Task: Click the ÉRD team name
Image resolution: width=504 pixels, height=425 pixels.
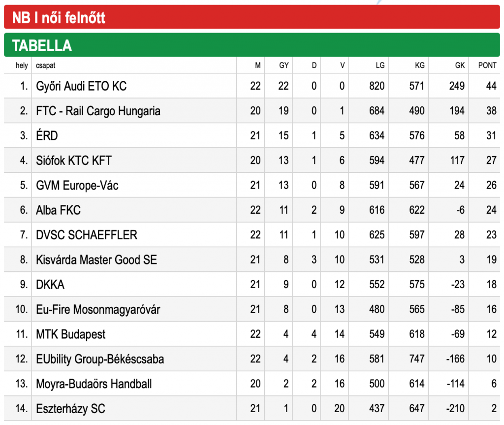Action: (47, 135)
